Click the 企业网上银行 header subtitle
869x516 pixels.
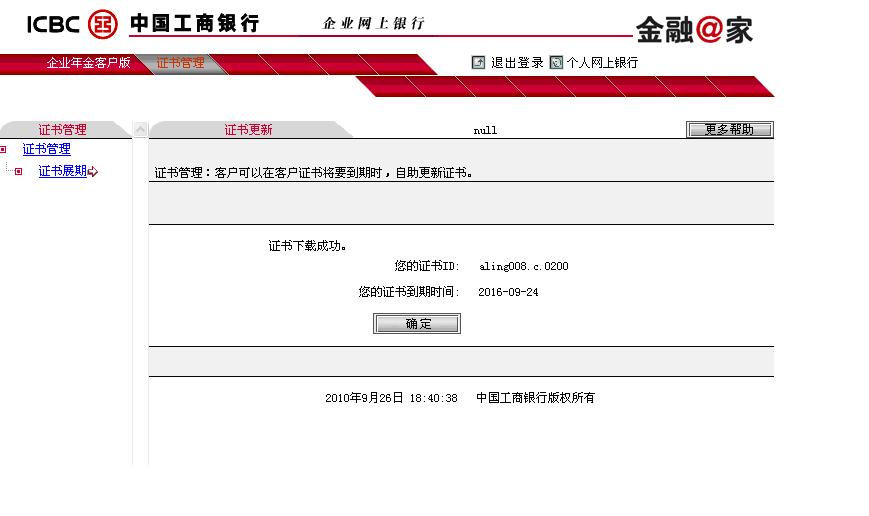coord(374,23)
